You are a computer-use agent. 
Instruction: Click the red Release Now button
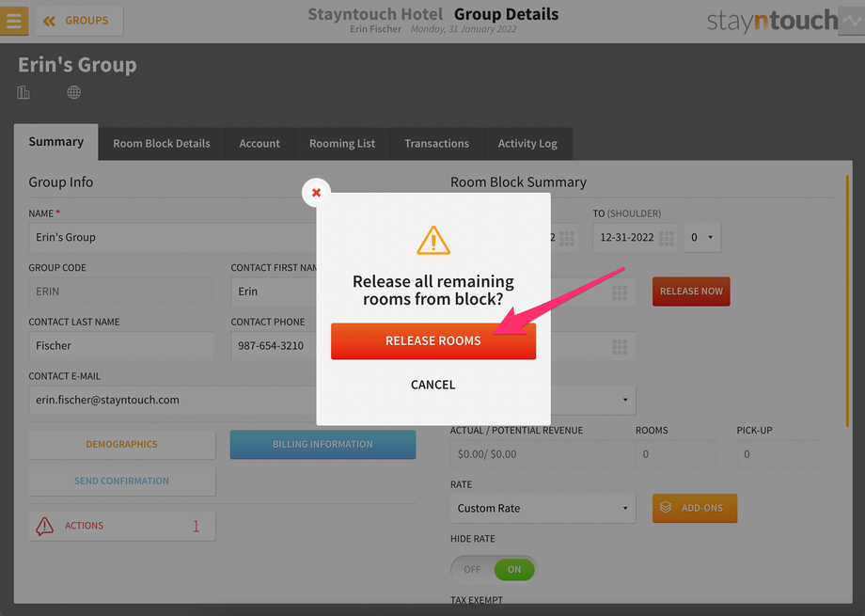click(x=691, y=292)
